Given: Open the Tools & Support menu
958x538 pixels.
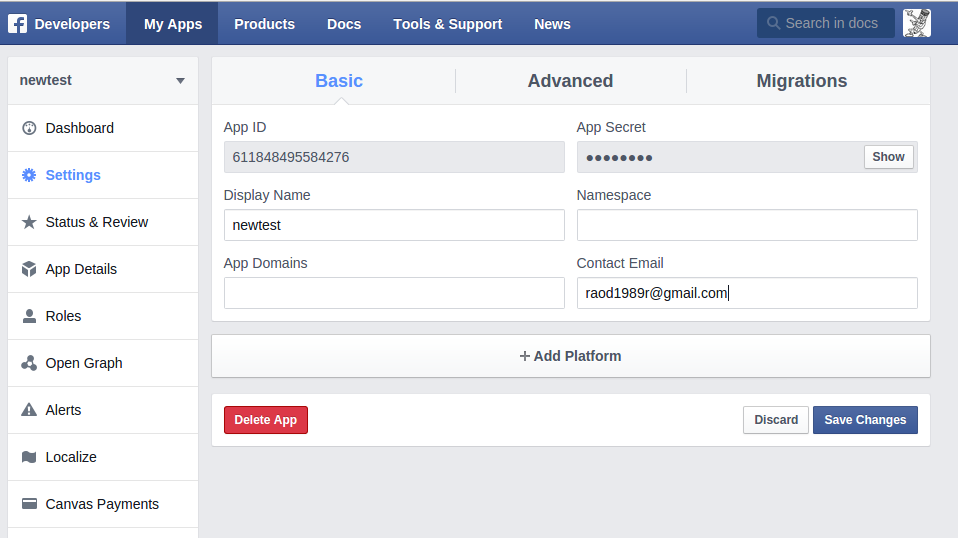Looking at the screenshot, I should (x=448, y=24).
